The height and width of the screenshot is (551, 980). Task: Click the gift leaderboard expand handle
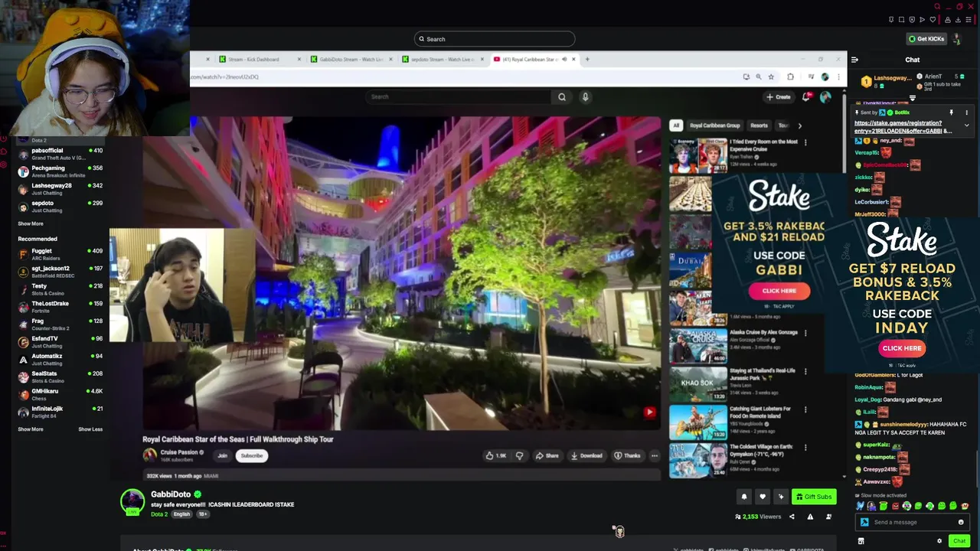(x=913, y=98)
